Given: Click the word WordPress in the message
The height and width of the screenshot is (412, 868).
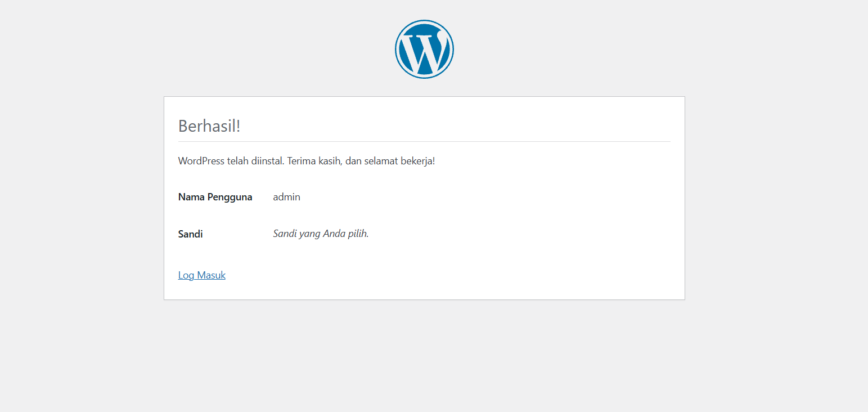Looking at the screenshot, I should click(x=201, y=161).
